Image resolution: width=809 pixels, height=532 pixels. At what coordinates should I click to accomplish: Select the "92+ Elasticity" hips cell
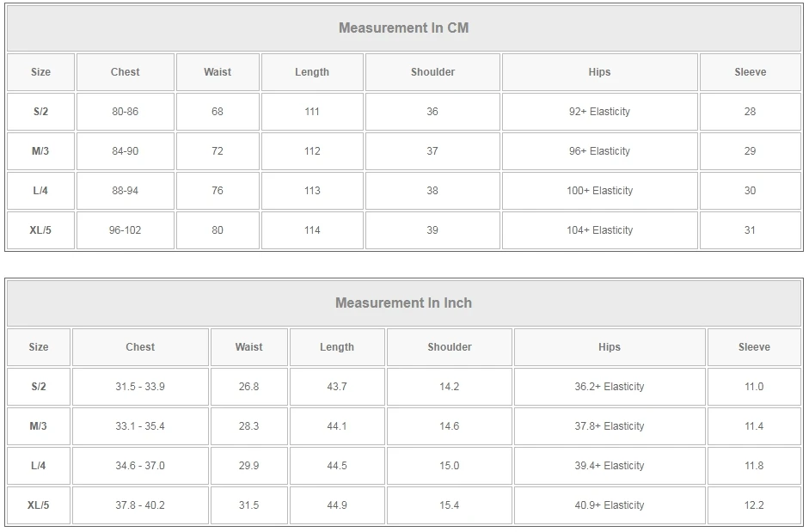(x=599, y=112)
